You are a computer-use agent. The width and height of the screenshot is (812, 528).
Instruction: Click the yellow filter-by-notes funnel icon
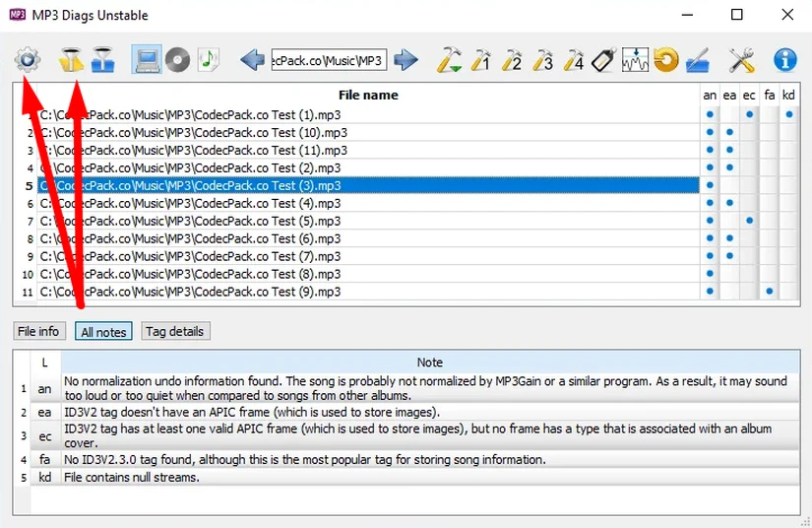[71, 60]
